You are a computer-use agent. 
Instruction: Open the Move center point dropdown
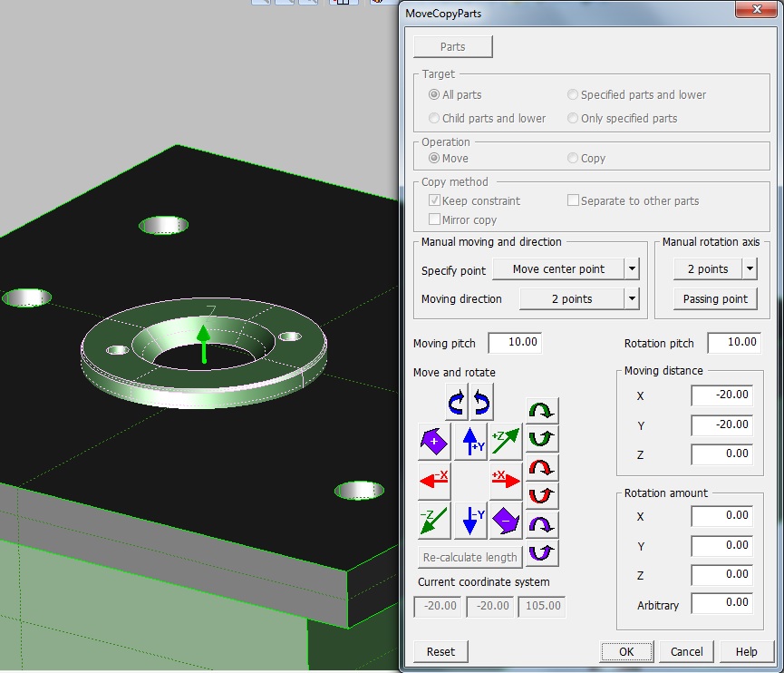[x=632, y=269]
